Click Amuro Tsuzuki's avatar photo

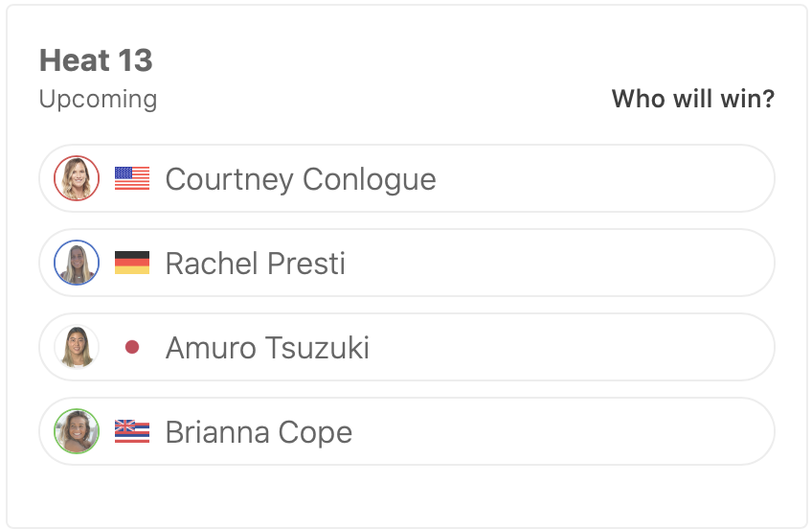click(77, 347)
